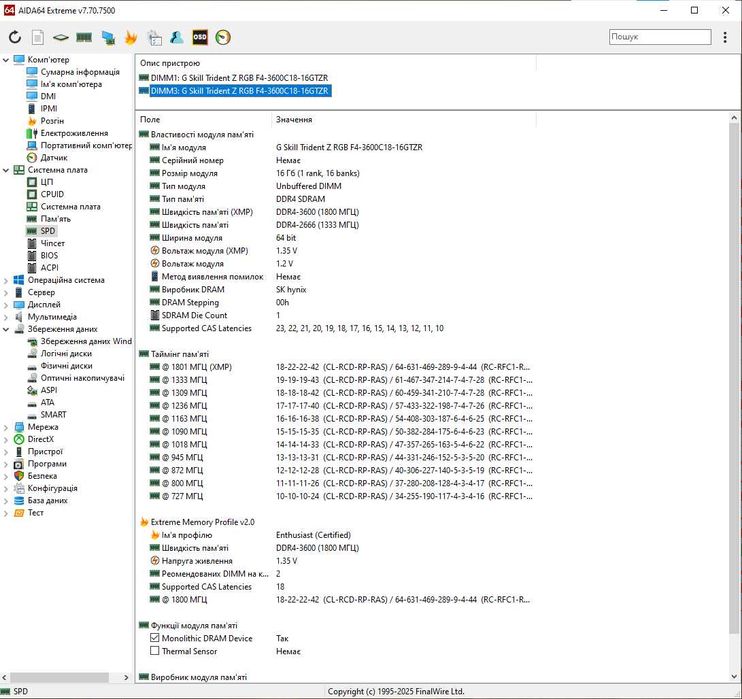Viewport: 742px width, 699px height.
Task: Open the База даних tree item
Action: [x=47, y=500]
